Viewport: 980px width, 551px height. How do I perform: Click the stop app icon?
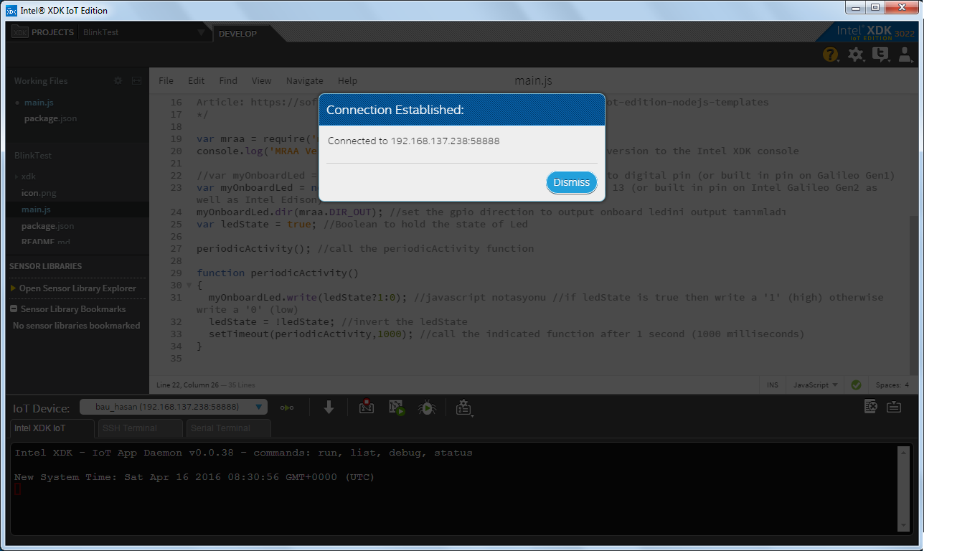[367, 408]
